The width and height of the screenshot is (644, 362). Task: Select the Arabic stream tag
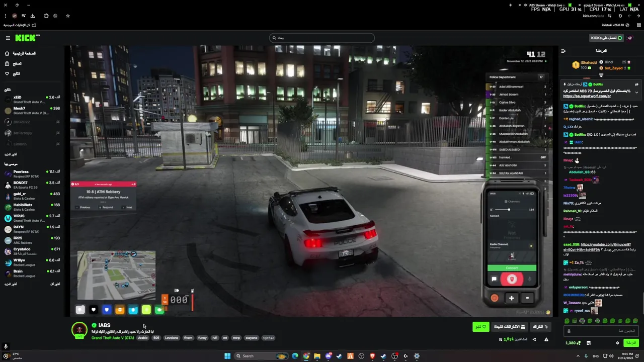[143, 338]
